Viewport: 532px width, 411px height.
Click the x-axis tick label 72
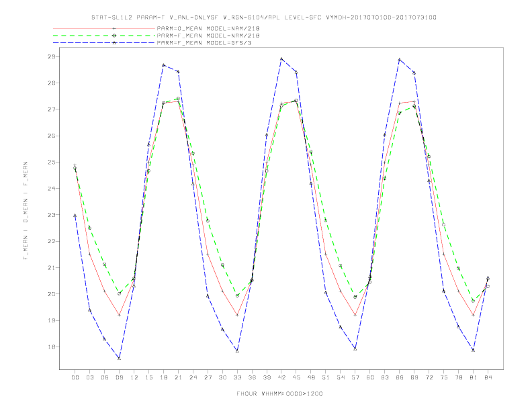[429, 377]
